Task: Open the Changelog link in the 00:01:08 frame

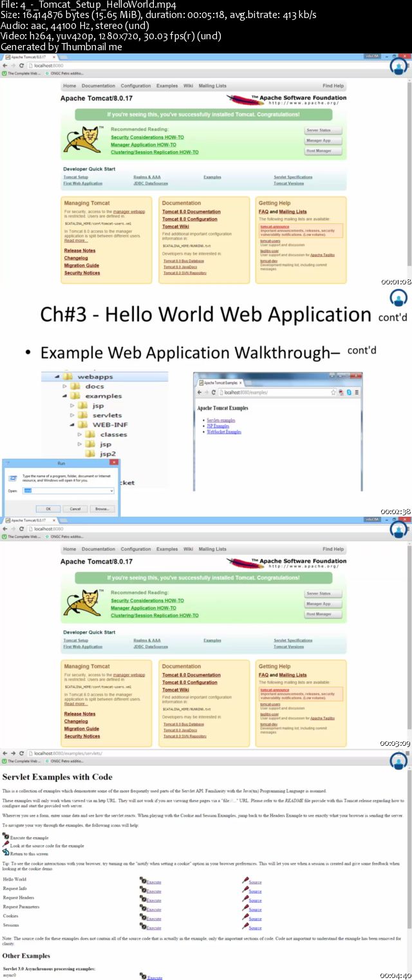Action: pyautogui.click(x=76, y=258)
